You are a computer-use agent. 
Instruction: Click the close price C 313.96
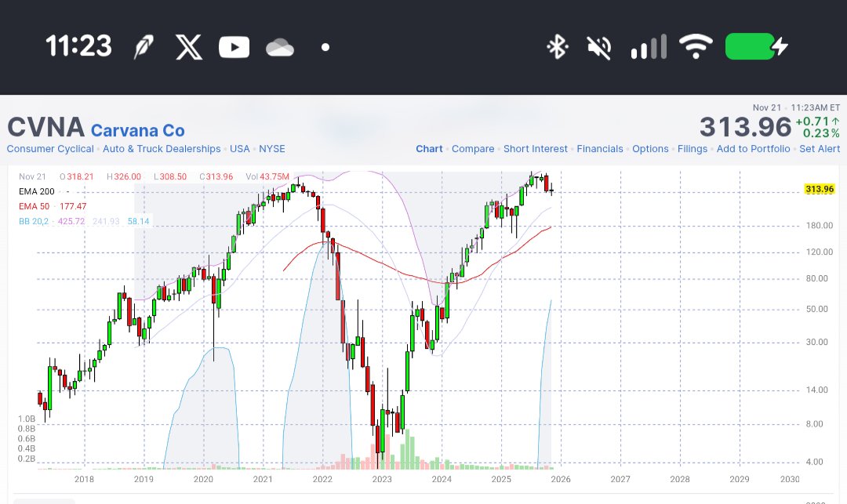216,176
